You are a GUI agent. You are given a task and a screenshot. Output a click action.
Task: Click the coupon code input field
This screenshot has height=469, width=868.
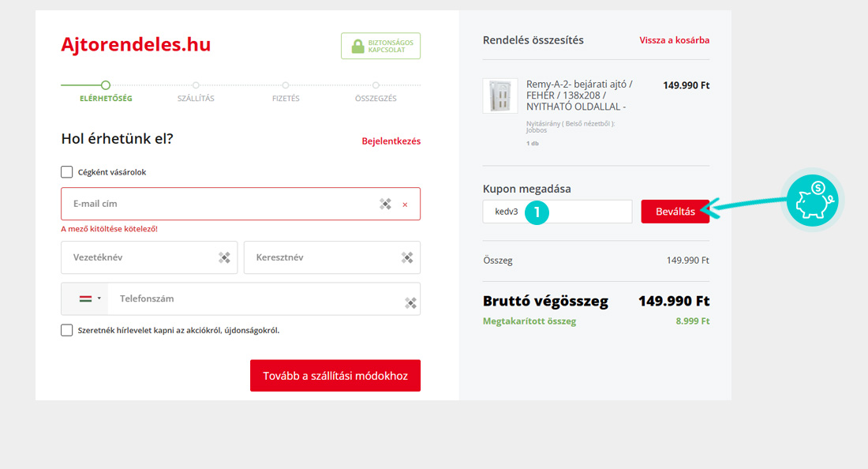pyautogui.click(x=557, y=212)
